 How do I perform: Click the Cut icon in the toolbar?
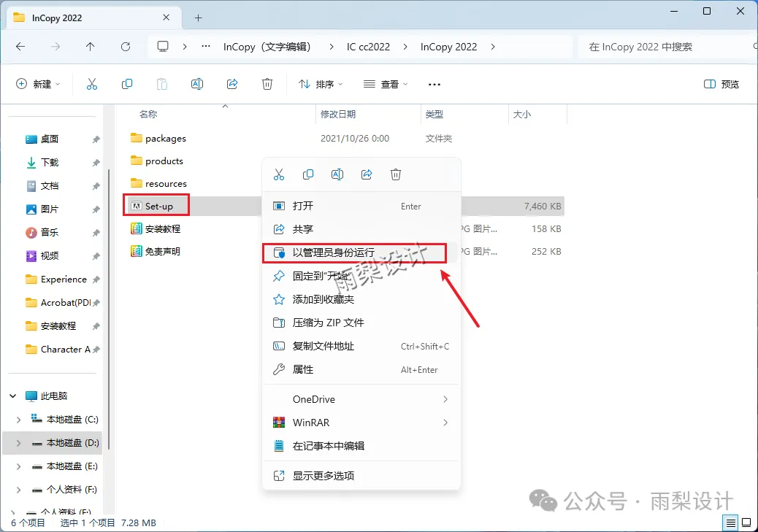pos(92,84)
